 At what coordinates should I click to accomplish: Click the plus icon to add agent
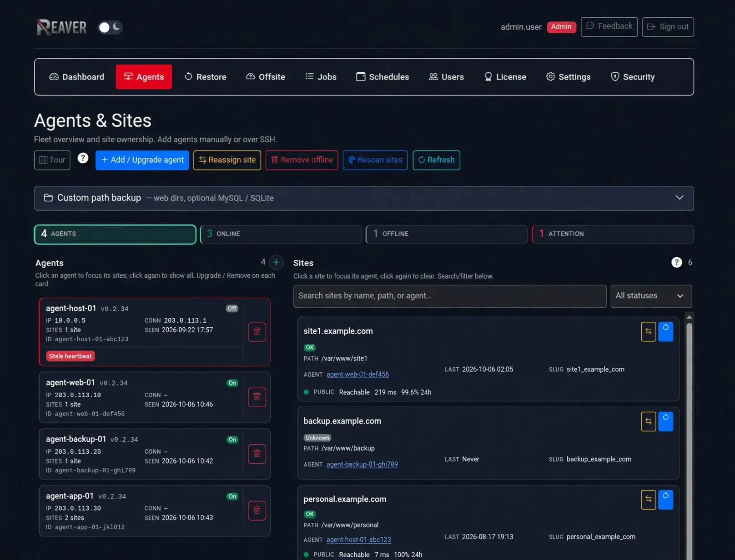(x=276, y=262)
